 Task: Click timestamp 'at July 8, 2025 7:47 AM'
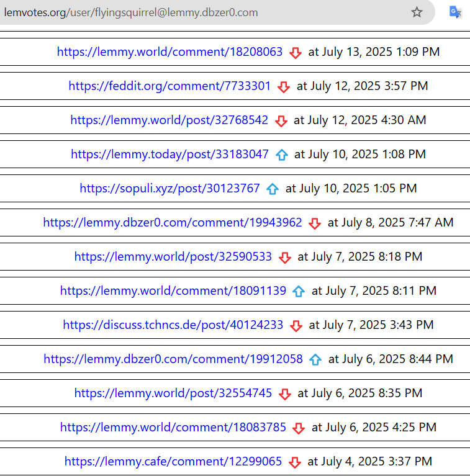pos(391,223)
